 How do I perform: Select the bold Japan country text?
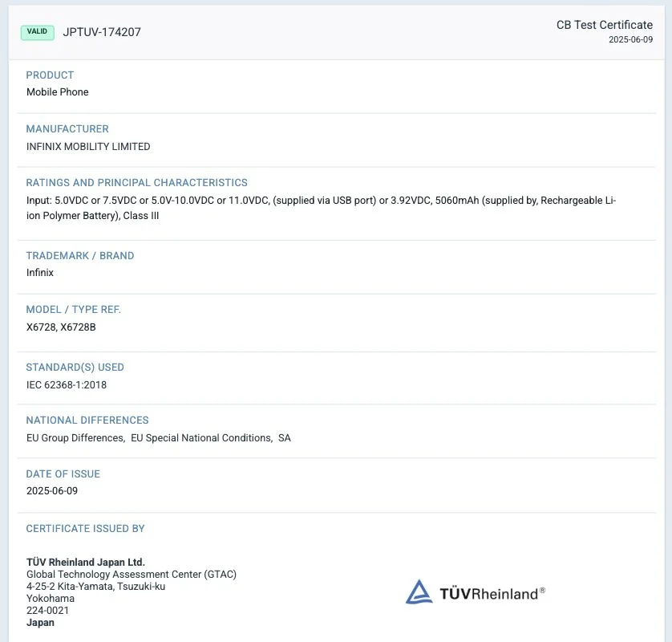coord(40,623)
